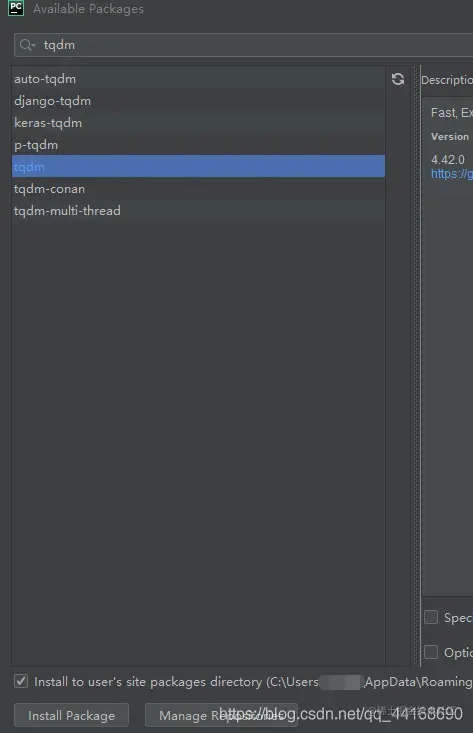The height and width of the screenshot is (733, 473).
Task: Click the tqdm search input field
Action: coord(244,45)
